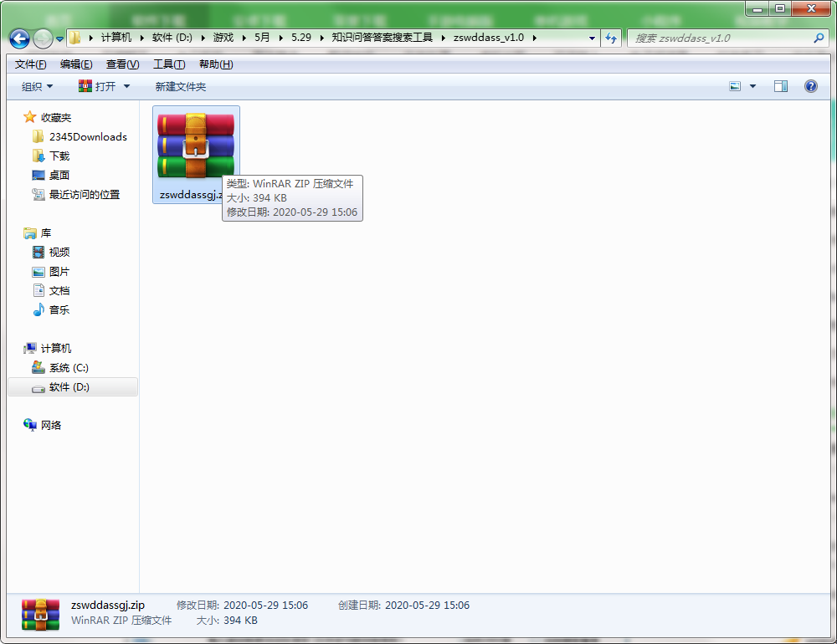This screenshot has height=644, width=837.
Task: Change view using the view icon
Action: click(735, 86)
